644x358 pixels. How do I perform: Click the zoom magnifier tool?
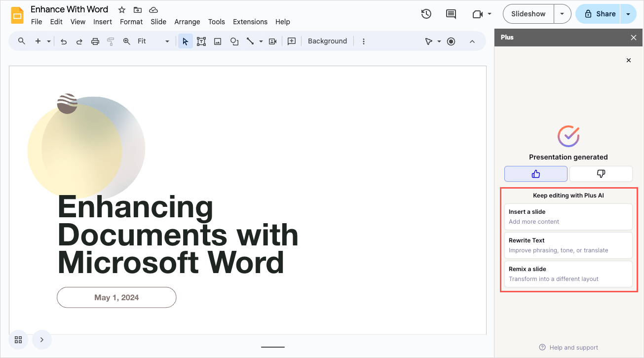(x=127, y=41)
